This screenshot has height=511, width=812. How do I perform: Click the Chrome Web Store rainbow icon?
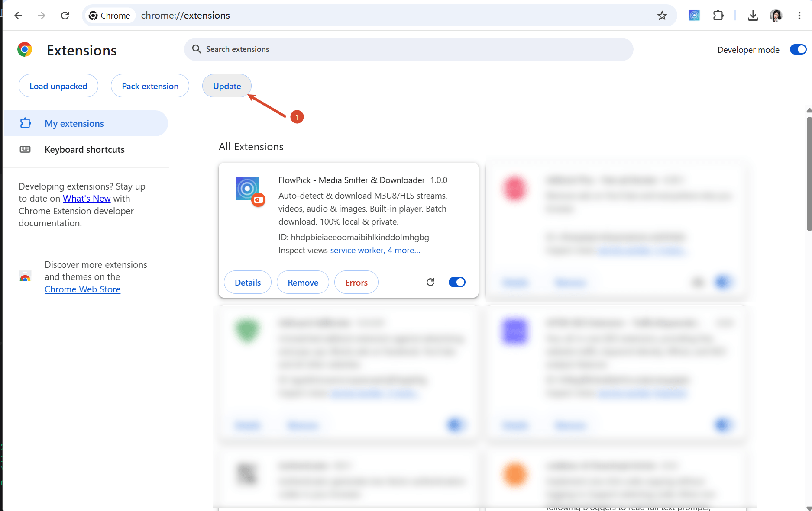tap(25, 276)
